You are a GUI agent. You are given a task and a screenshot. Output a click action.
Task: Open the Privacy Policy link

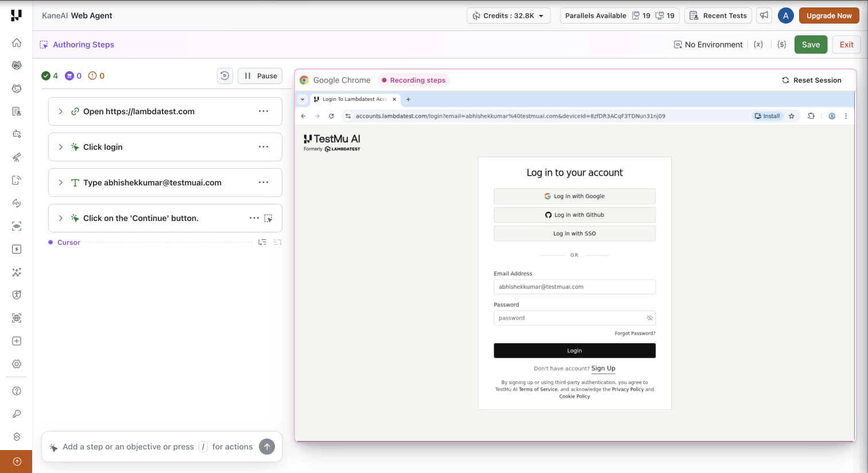pyautogui.click(x=627, y=389)
